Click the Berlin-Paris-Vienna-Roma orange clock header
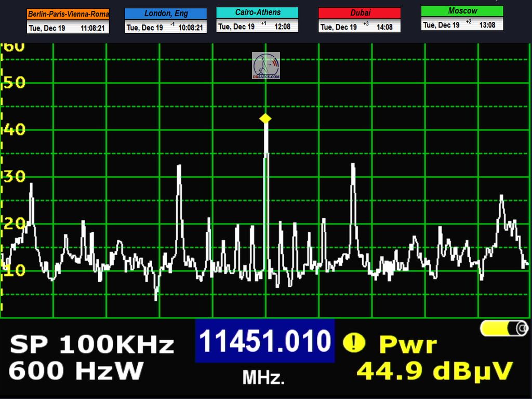532x399 pixels. 68,14
